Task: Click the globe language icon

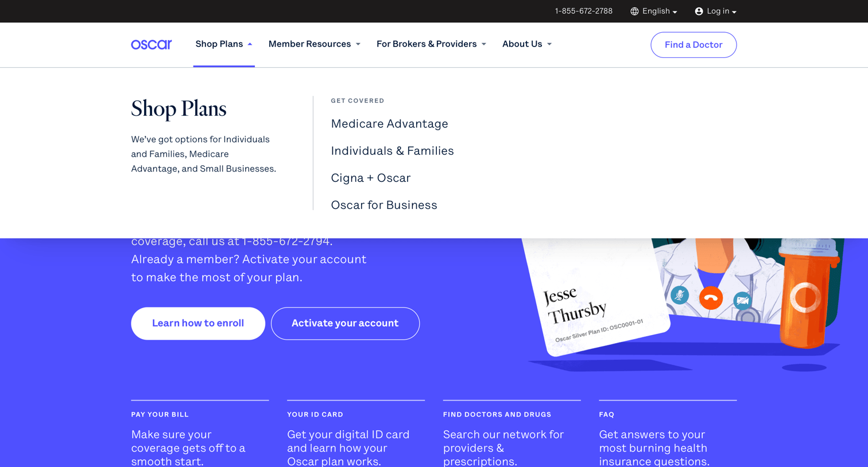Action: (x=634, y=11)
